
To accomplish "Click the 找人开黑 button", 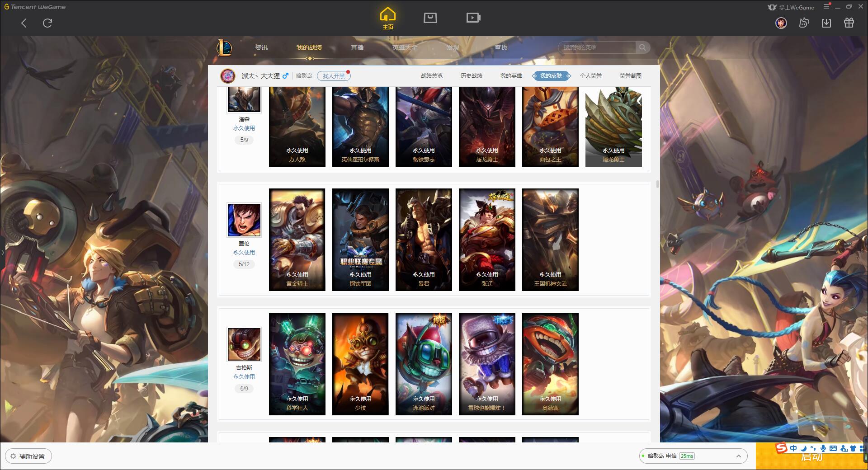I will pos(334,76).
